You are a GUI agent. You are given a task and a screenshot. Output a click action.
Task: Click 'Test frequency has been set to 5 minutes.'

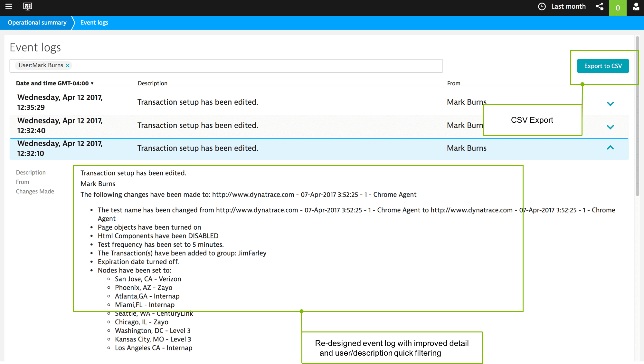[161, 244]
